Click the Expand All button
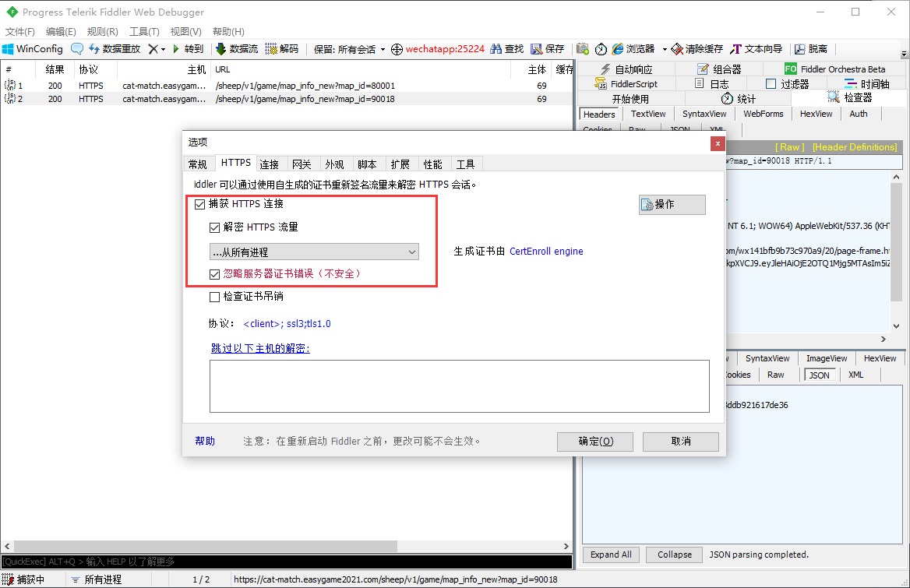The height and width of the screenshot is (588, 910). [611, 555]
